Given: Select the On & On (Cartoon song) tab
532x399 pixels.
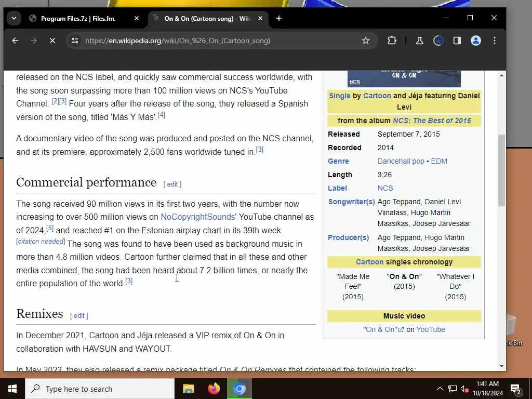Looking at the screenshot, I should (206, 18).
